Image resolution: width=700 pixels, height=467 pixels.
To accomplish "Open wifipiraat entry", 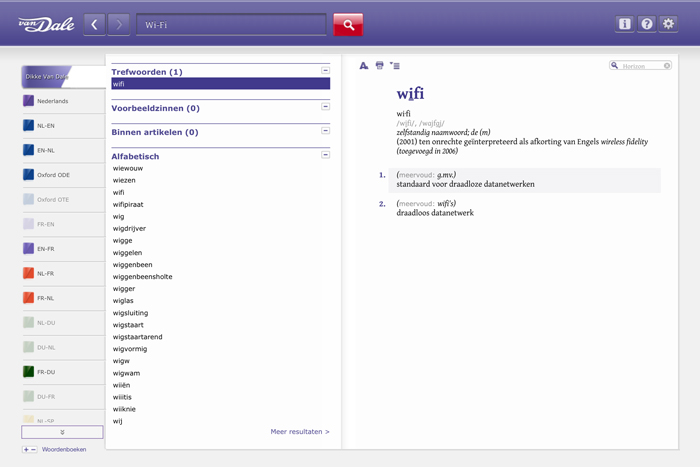I will pyautogui.click(x=128, y=204).
